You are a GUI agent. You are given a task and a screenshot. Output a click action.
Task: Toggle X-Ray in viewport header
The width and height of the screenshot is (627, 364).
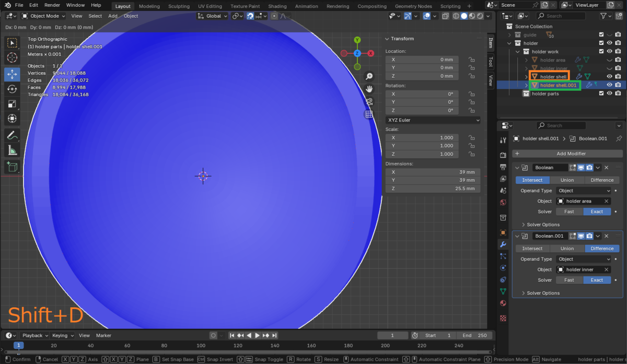445,16
